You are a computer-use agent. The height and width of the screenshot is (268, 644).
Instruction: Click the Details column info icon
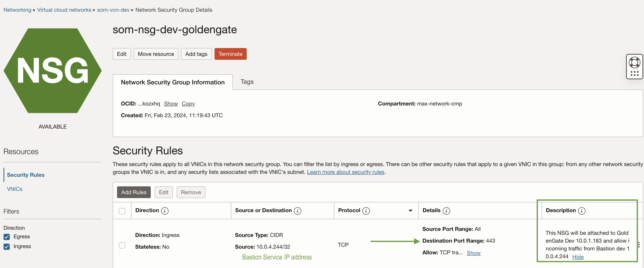click(x=446, y=211)
